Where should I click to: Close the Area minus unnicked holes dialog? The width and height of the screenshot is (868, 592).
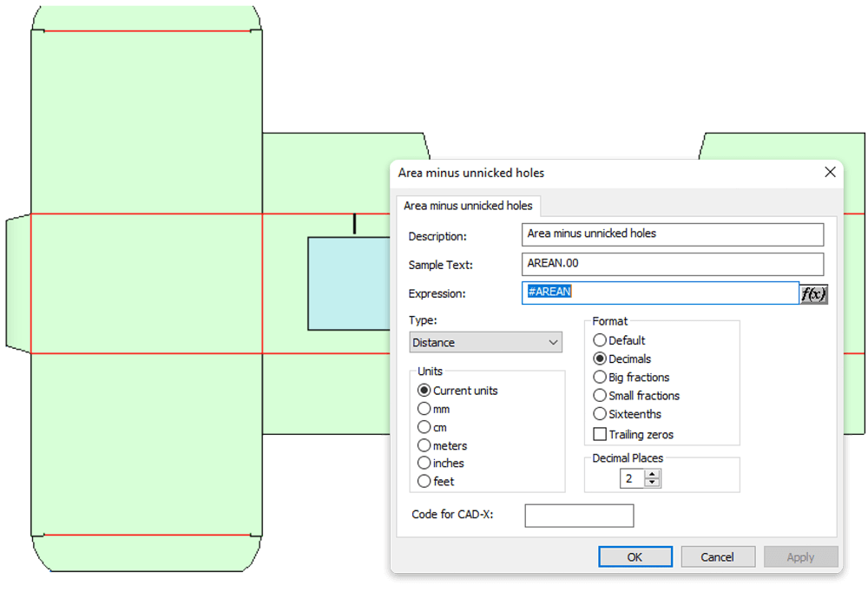point(828,173)
